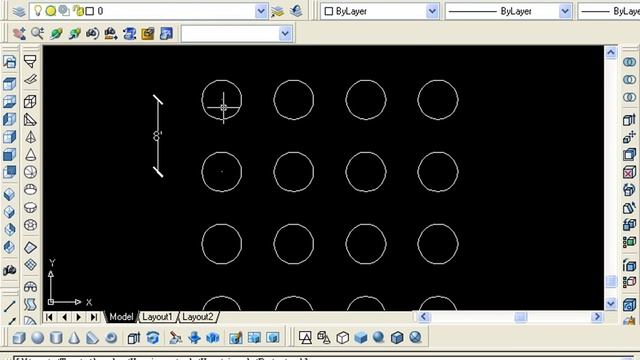Select the Gouraud Shaded sphere icon
The height and width of the screenshot is (360, 640).
pos(379,338)
